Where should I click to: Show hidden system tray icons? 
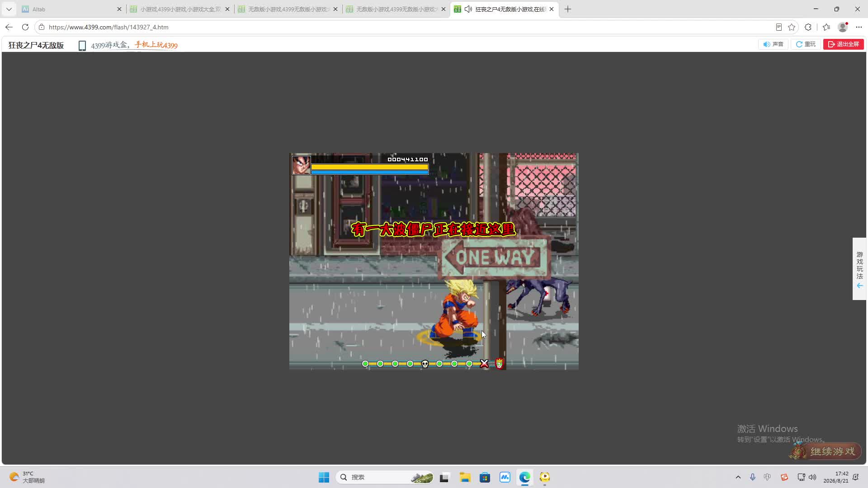(x=738, y=477)
